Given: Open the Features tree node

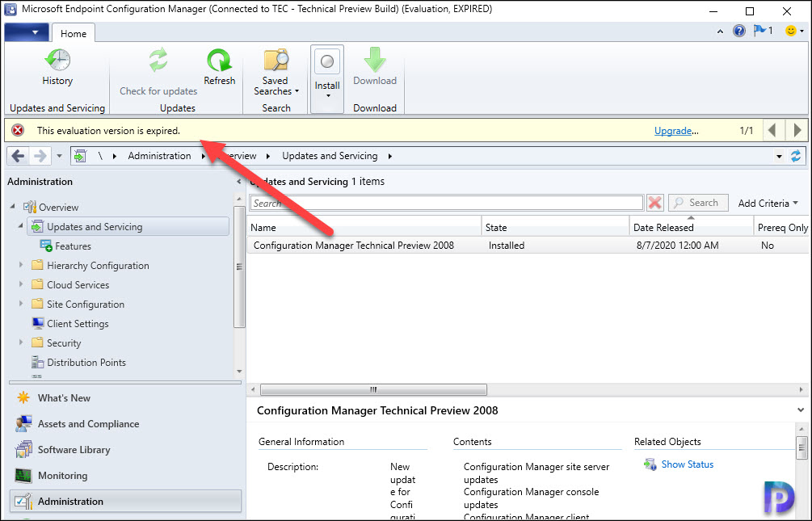Looking at the screenshot, I should tap(73, 246).
